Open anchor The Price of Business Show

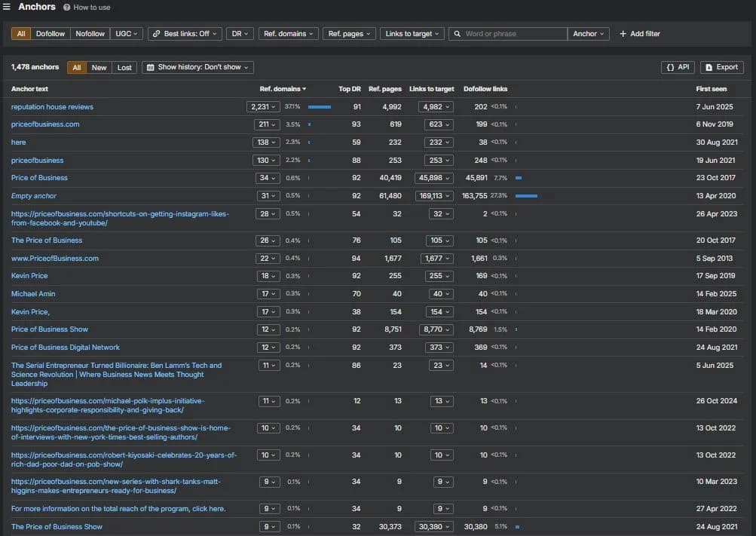[57, 527]
